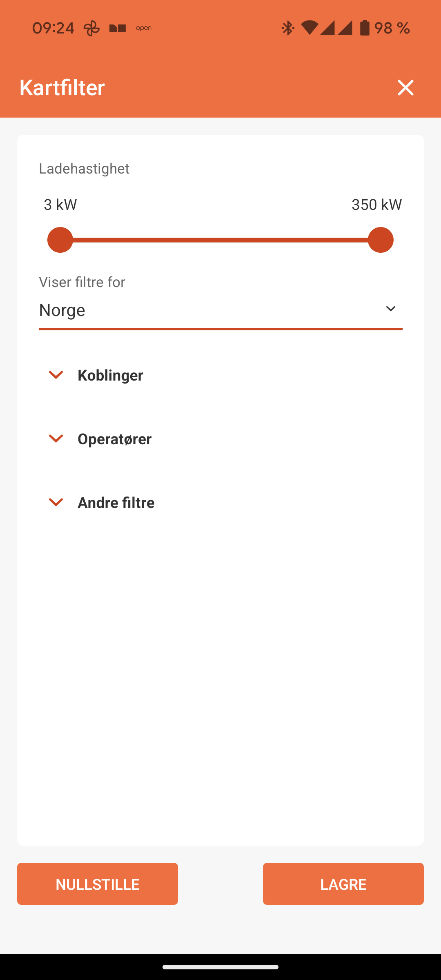Tap the pinwheel fan notification icon
This screenshot has width=441, height=980.
91,28
